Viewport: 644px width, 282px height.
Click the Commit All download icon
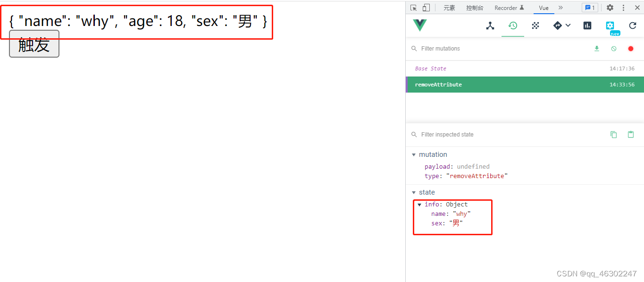[x=596, y=49]
